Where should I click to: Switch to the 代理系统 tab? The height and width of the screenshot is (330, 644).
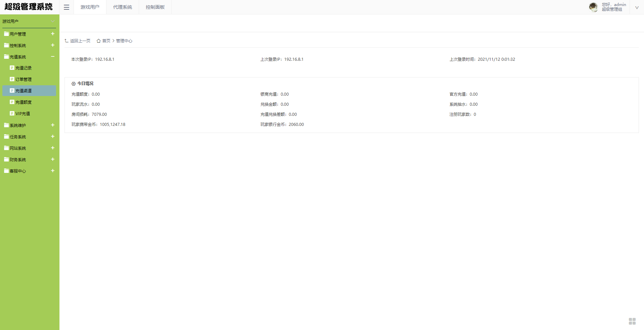coord(122,7)
